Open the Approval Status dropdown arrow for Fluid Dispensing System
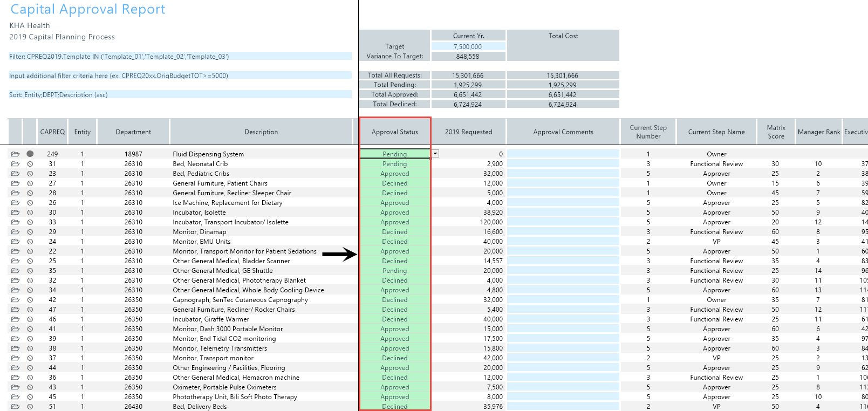868x411 pixels. point(435,154)
